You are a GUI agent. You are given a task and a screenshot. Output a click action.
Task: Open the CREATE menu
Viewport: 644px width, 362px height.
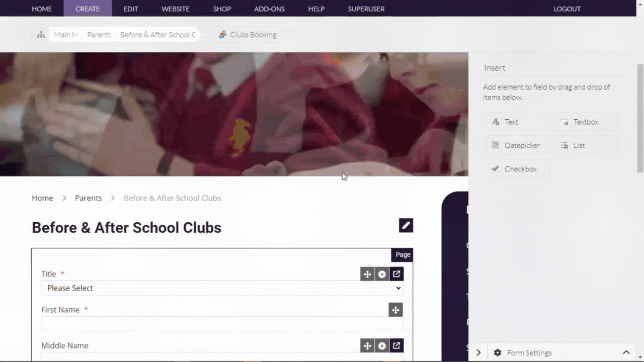[x=88, y=9]
